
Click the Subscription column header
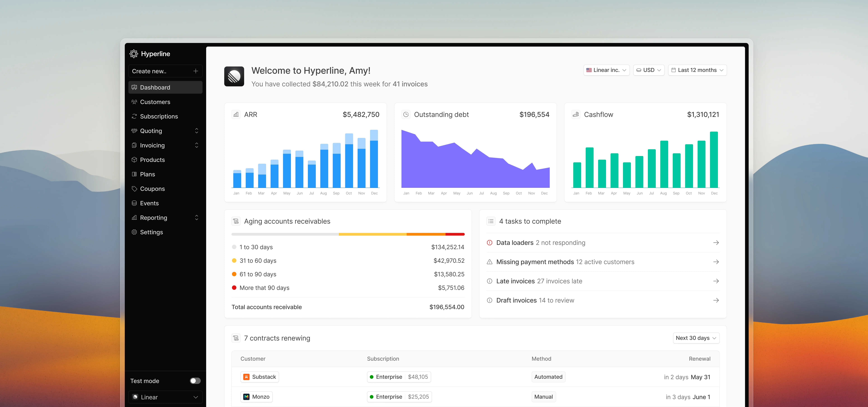(x=383, y=359)
